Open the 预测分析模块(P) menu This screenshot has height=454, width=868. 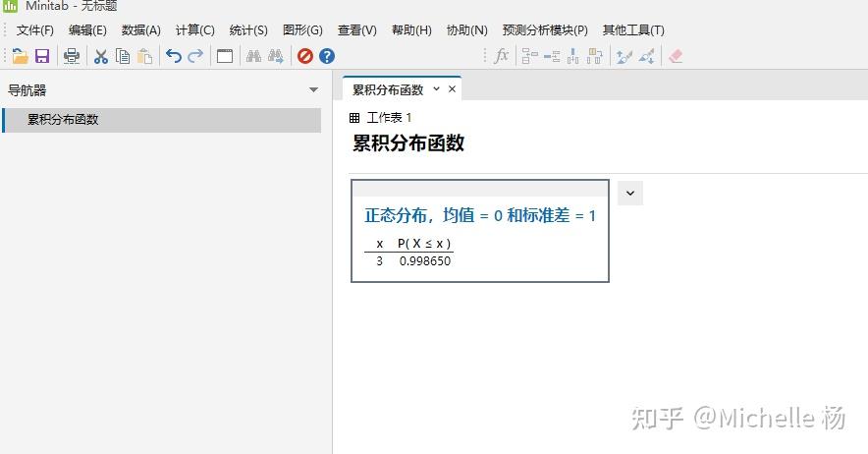coord(545,29)
